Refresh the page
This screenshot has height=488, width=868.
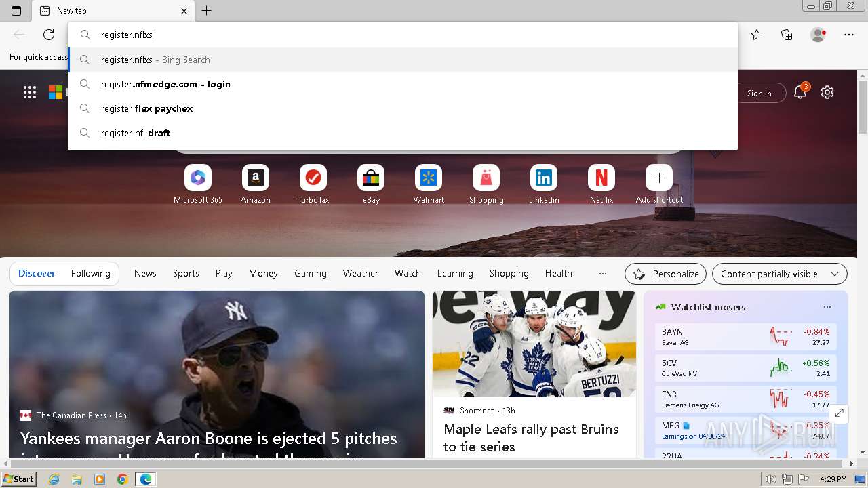click(49, 35)
